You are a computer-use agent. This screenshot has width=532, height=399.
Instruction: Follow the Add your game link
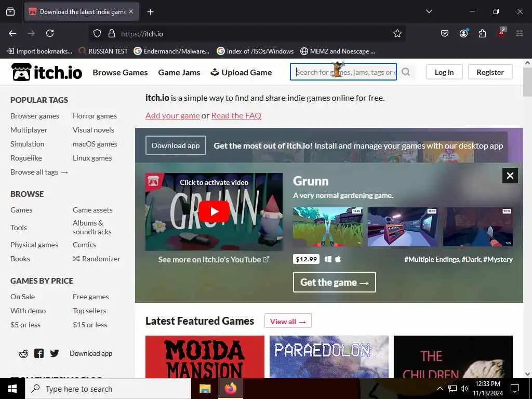click(x=172, y=115)
